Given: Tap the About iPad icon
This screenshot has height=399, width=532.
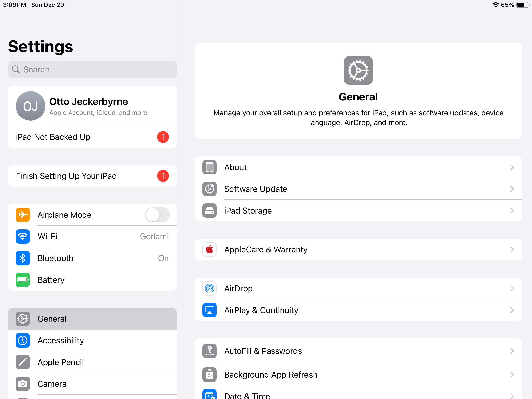Looking at the screenshot, I should (210, 167).
